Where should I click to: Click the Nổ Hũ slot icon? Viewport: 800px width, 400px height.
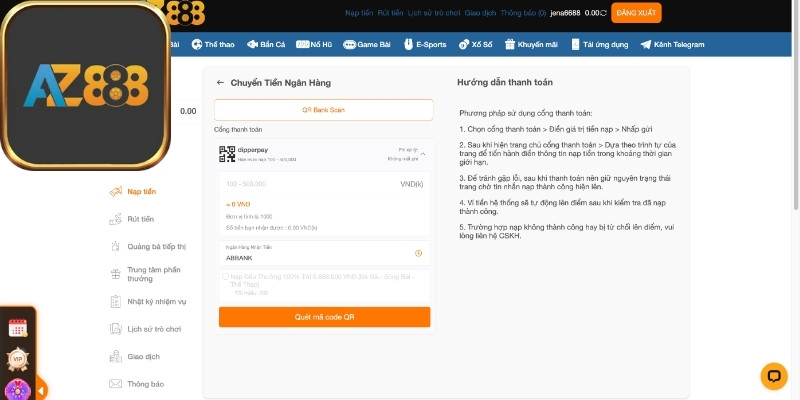[x=303, y=44]
